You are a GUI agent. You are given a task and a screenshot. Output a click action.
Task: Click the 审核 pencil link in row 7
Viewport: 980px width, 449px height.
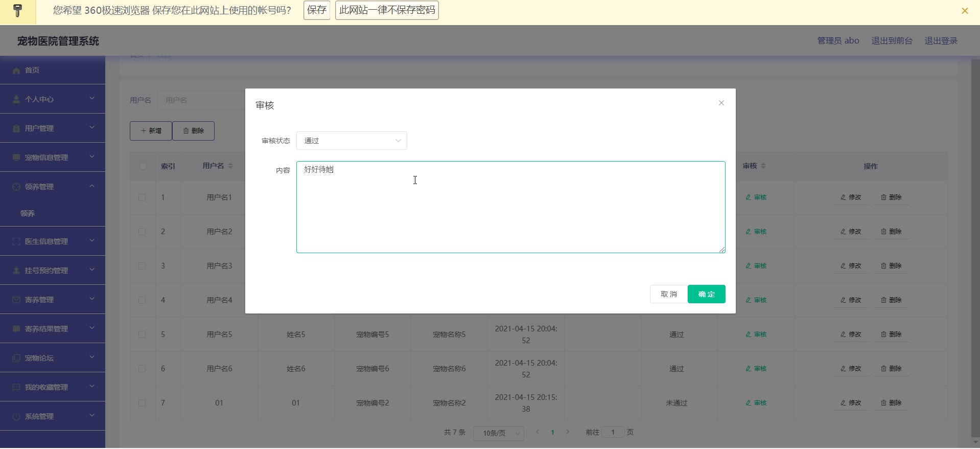click(756, 403)
